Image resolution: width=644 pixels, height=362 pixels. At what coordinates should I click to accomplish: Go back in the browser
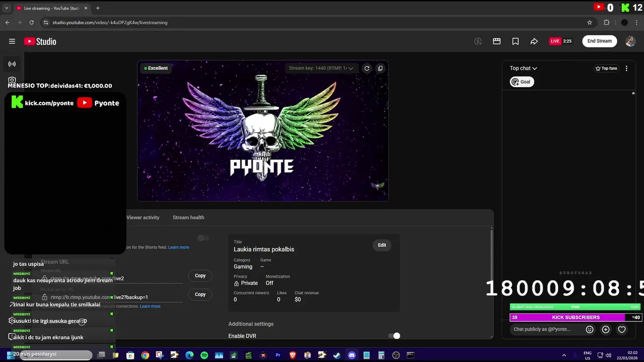8,22
